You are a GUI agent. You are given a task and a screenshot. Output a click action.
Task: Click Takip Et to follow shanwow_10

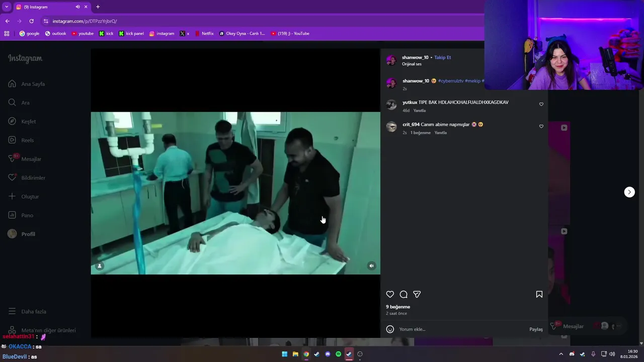pos(443,57)
